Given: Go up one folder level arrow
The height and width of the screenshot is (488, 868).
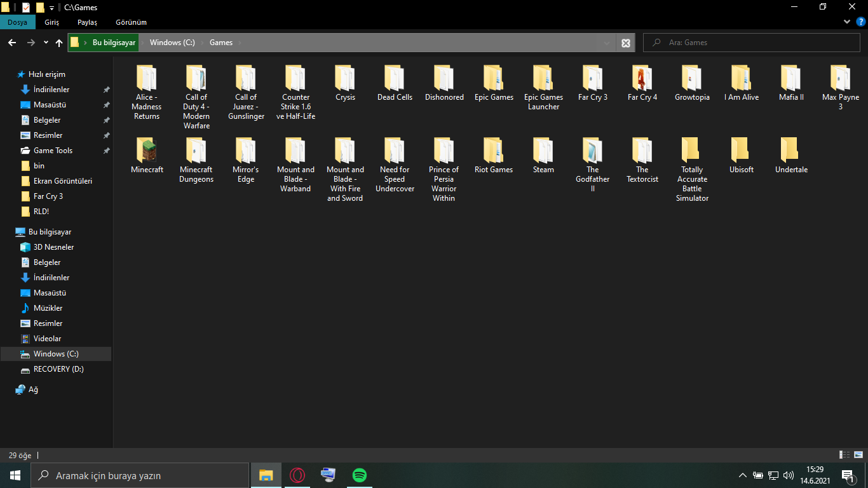Looking at the screenshot, I should pyautogui.click(x=59, y=43).
